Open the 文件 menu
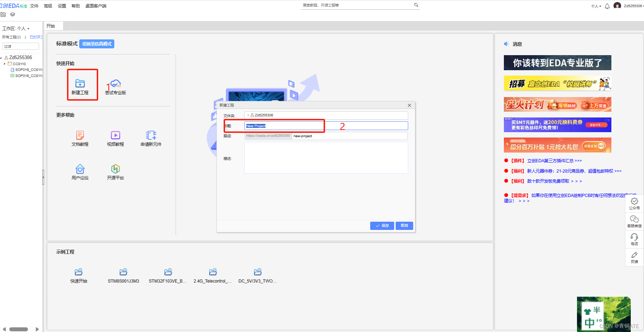This screenshot has width=644, height=332. [34, 6]
